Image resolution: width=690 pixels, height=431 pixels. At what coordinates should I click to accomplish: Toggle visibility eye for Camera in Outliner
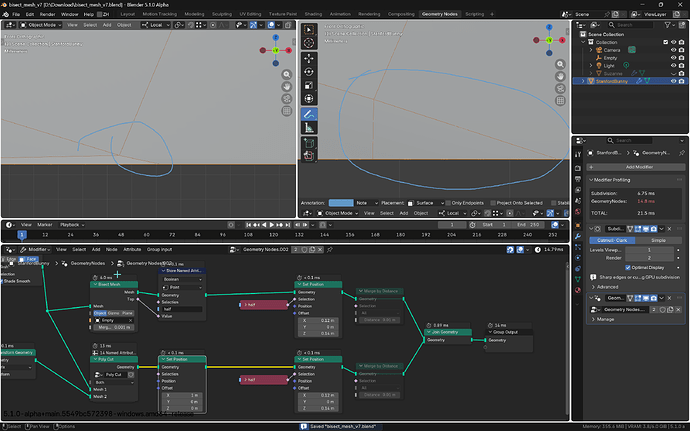point(673,50)
